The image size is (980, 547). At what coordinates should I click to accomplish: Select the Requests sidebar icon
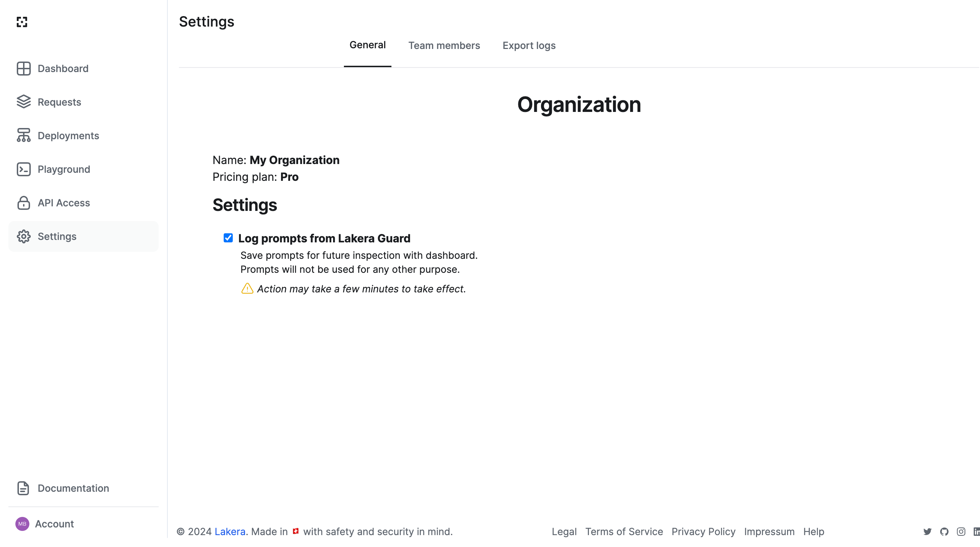[x=23, y=102]
